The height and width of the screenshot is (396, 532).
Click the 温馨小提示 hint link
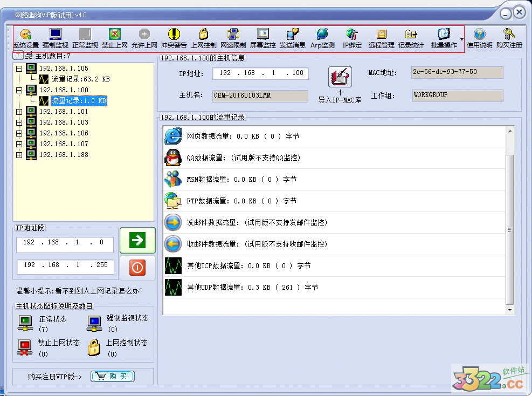coord(79,291)
